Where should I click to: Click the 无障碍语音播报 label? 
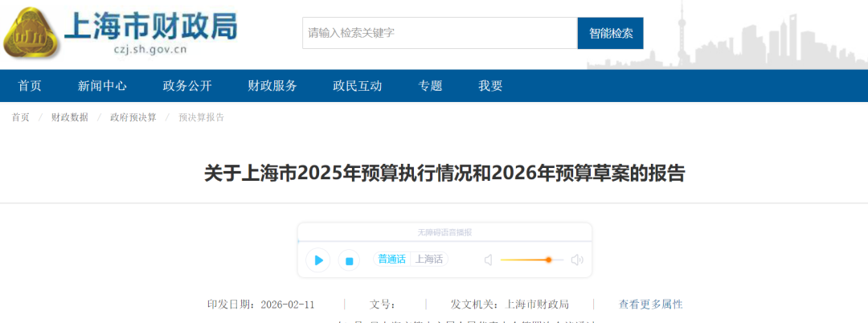click(x=444, y=232)
